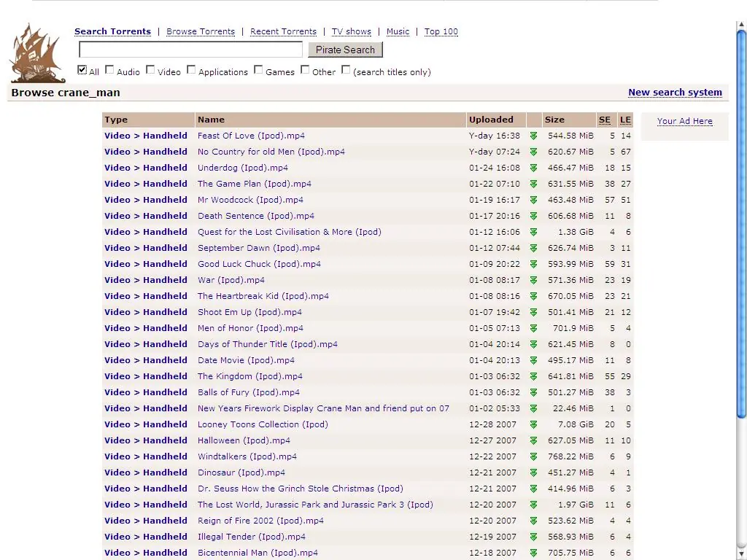
Task: Download torrent icon for Bicentennial Man
Action: (533, 553)
